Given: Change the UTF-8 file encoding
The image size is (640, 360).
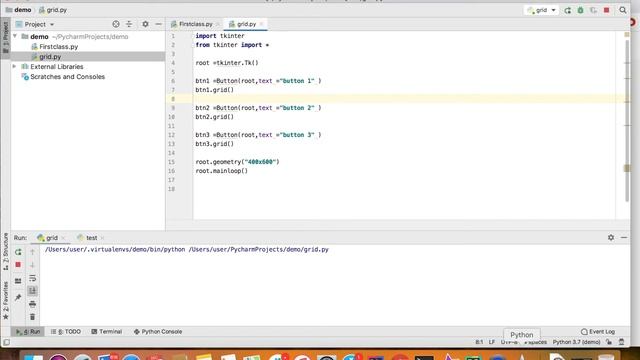Looking at the screenshot, I should 509,342.
